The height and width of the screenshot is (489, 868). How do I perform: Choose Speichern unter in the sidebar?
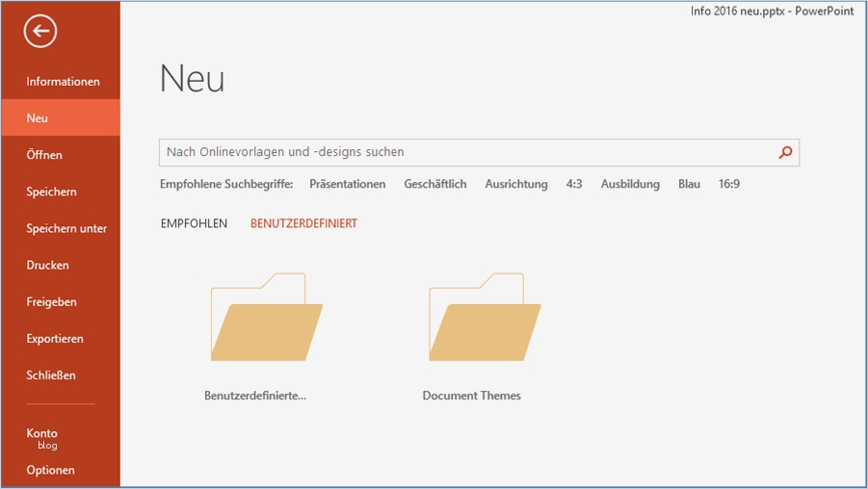tap(61, 228)
